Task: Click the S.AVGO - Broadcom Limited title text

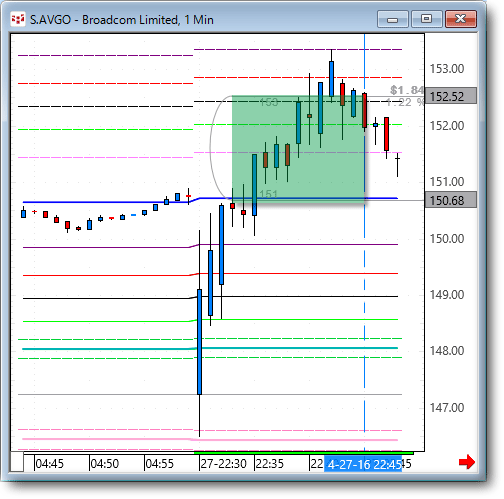Action: click(122, 20)
